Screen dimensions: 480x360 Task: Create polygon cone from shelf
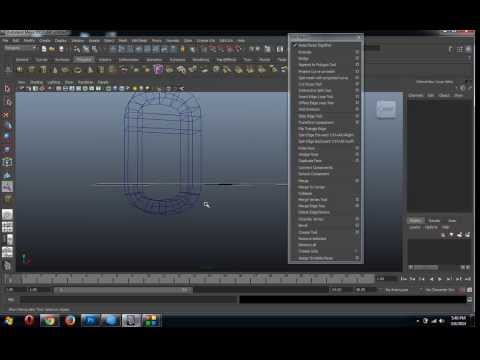click(x=55, y=70)
